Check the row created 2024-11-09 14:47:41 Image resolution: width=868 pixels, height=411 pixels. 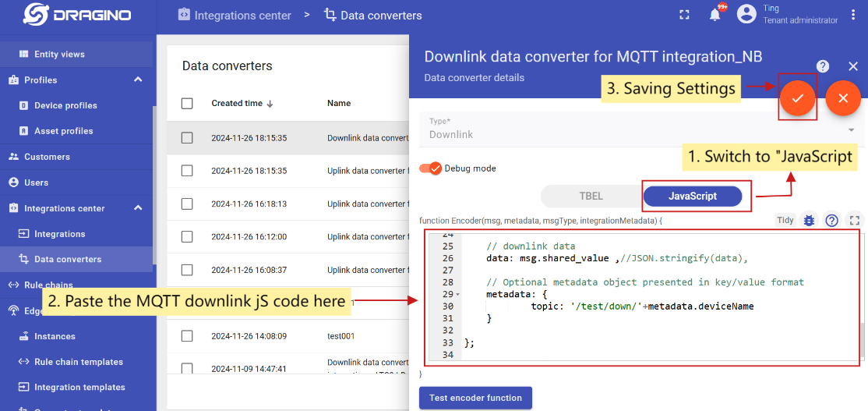(187, 368)
